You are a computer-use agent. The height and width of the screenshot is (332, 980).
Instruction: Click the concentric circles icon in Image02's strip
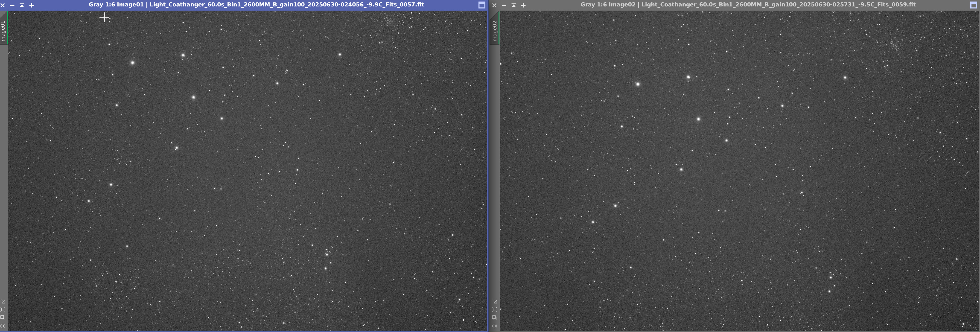pyautogui.click(x=495, y=326)
